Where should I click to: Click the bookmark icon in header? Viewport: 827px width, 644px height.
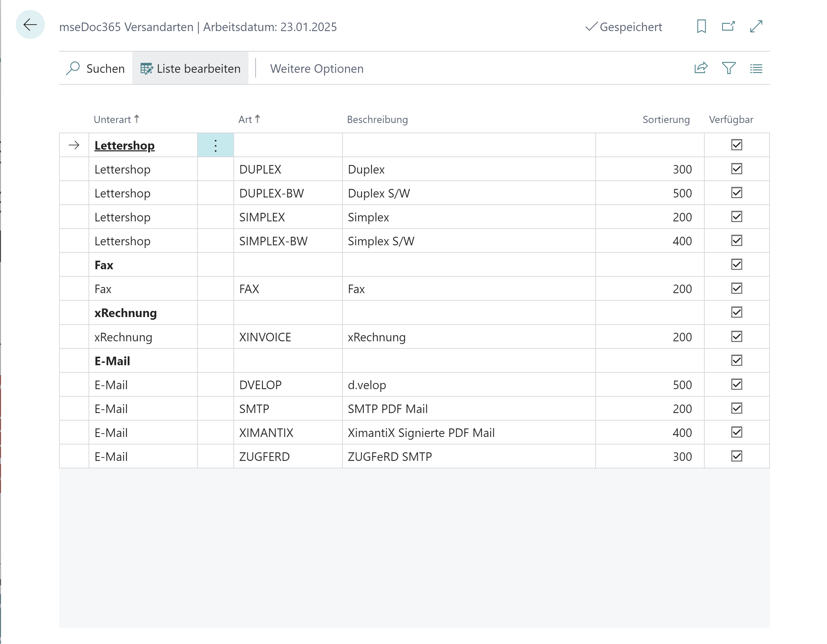click(x=701, y=27)
